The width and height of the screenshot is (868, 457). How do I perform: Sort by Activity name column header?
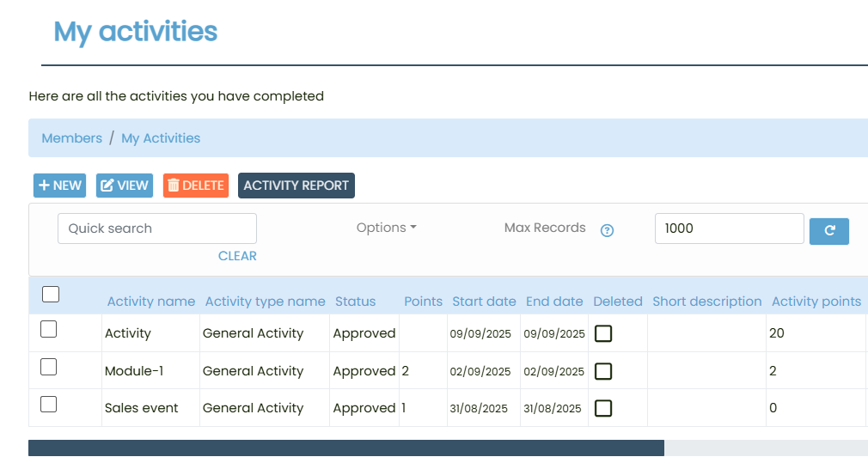[151, 302]
